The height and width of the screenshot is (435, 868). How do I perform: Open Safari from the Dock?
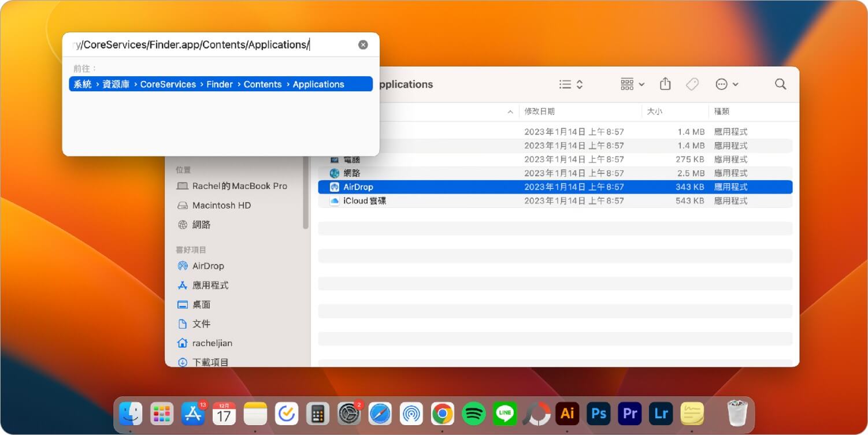pyautogui.click(x=380, y=414)
